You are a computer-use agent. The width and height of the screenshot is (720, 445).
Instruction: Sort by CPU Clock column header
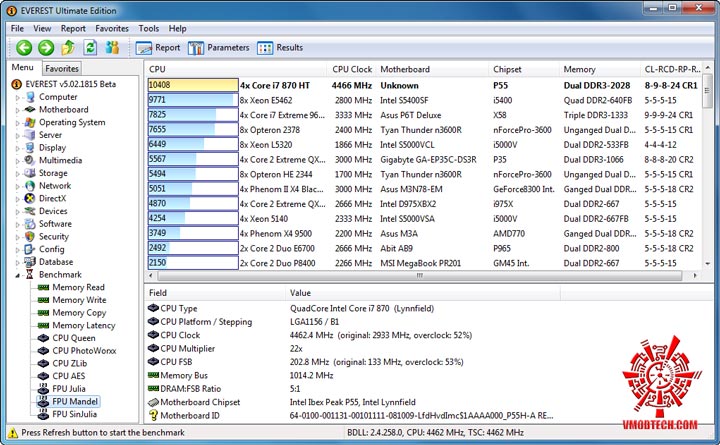pos(352,69)
